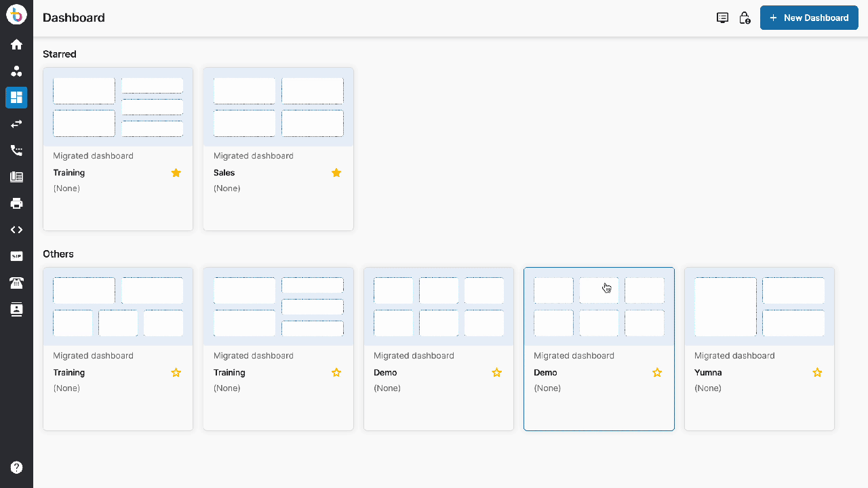868x488 pixels.
Task: Click the "Starred" section heading
Action: point(60,54)
